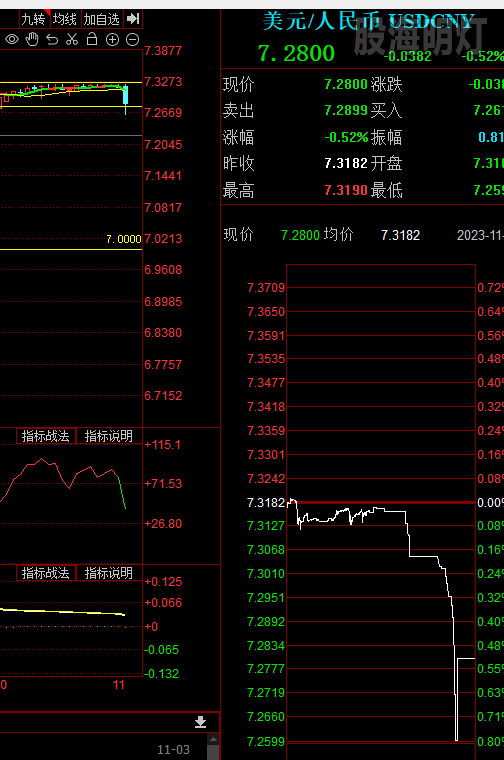Click the scrollbar up arrow near 11-03
The image size is (504, 760).
pos(213,740)
